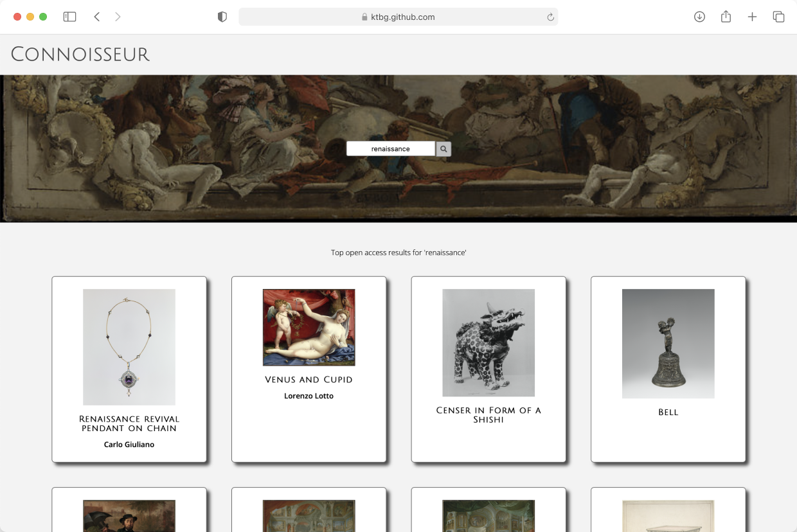
Task: Click the lock icon in the address bar
Action: 364,17
